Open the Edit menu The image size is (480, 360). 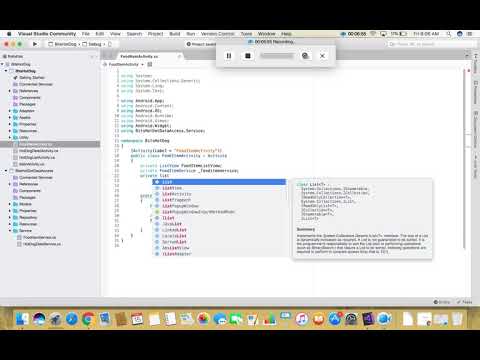(100, 34)
